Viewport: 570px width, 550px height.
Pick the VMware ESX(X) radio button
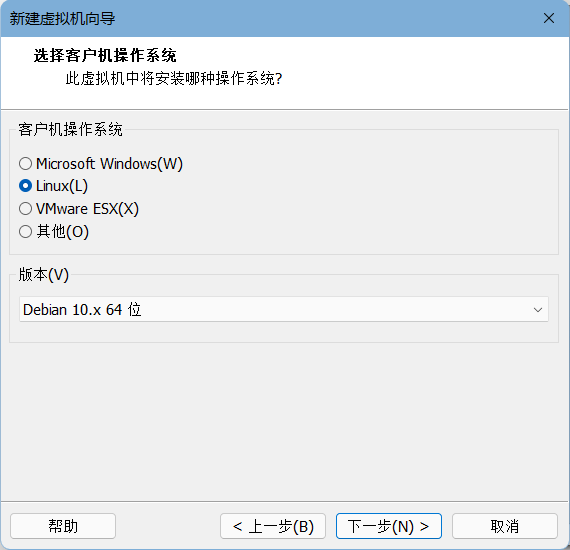(25, 209)
